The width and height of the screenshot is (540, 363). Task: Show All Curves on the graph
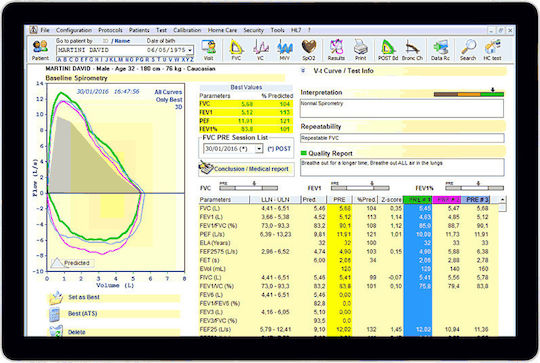tap(168, 92)
